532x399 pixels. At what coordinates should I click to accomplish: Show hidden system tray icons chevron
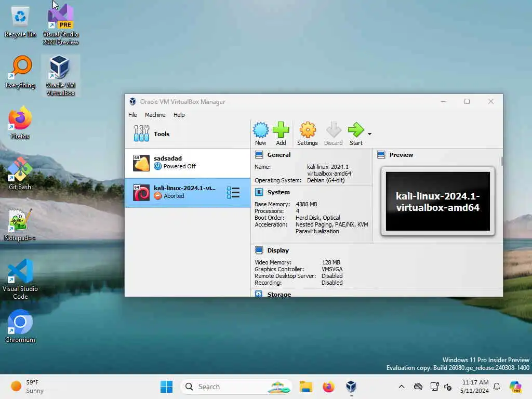402,387
